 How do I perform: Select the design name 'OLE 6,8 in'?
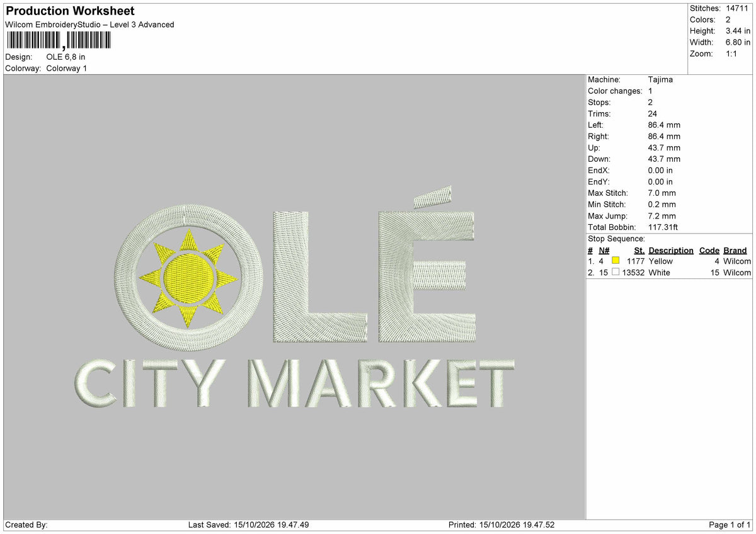pos(66,57)
